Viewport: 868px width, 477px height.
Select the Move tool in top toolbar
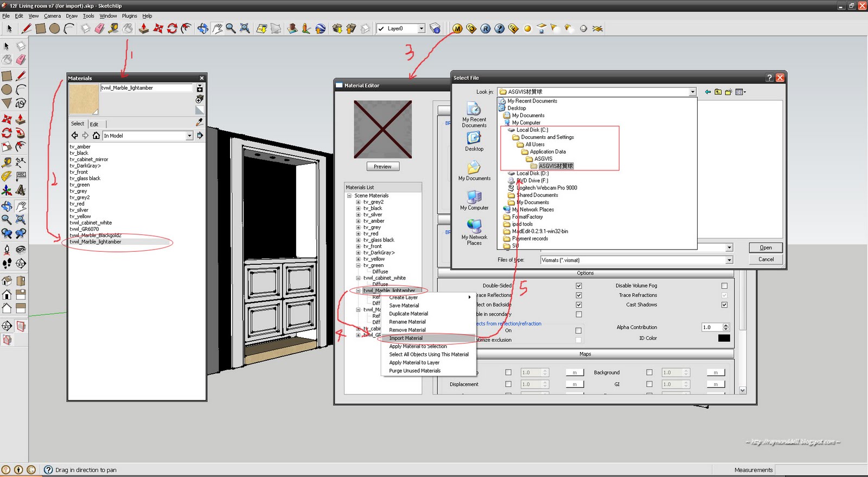tap(158, 28)
